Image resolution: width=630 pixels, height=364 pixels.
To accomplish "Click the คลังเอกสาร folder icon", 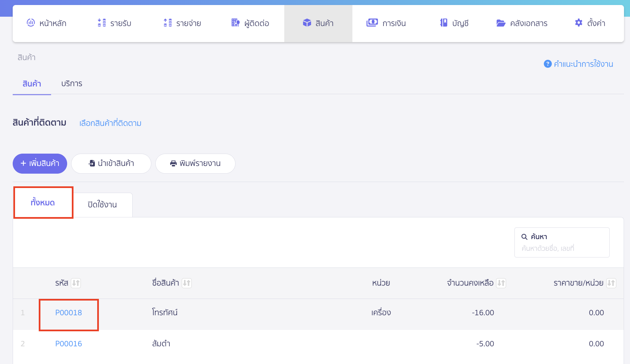I will click(x=501, y=23).
